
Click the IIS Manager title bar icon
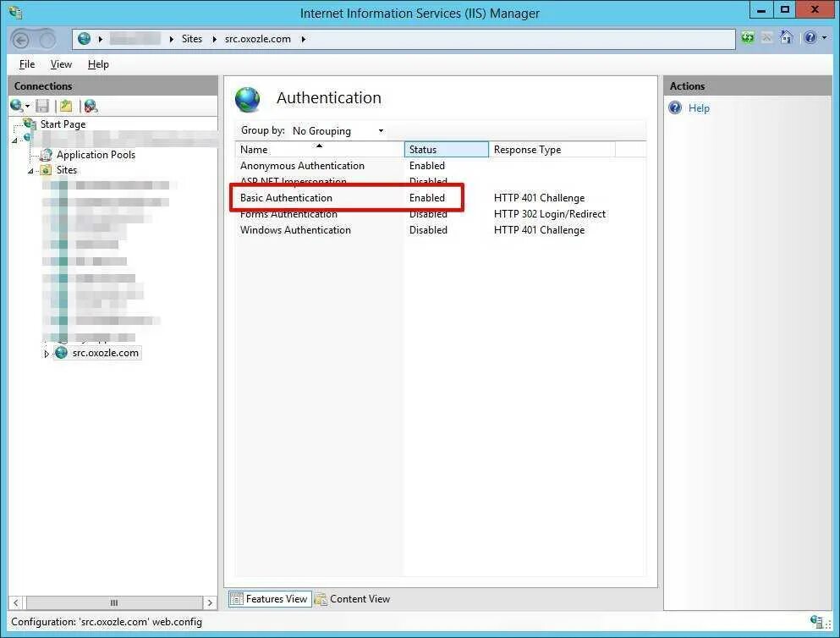(x=15, y=13)
